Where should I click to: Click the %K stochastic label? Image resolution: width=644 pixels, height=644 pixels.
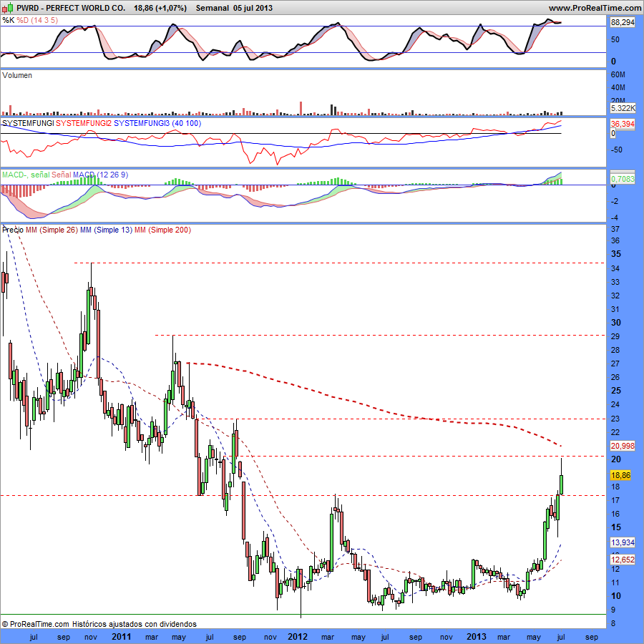tap(8, 20)
